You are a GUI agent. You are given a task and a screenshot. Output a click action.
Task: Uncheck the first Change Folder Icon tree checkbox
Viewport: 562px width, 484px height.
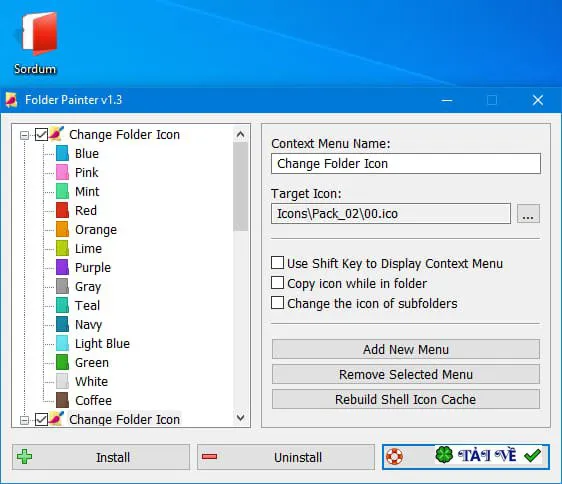[x=41, y=135]
